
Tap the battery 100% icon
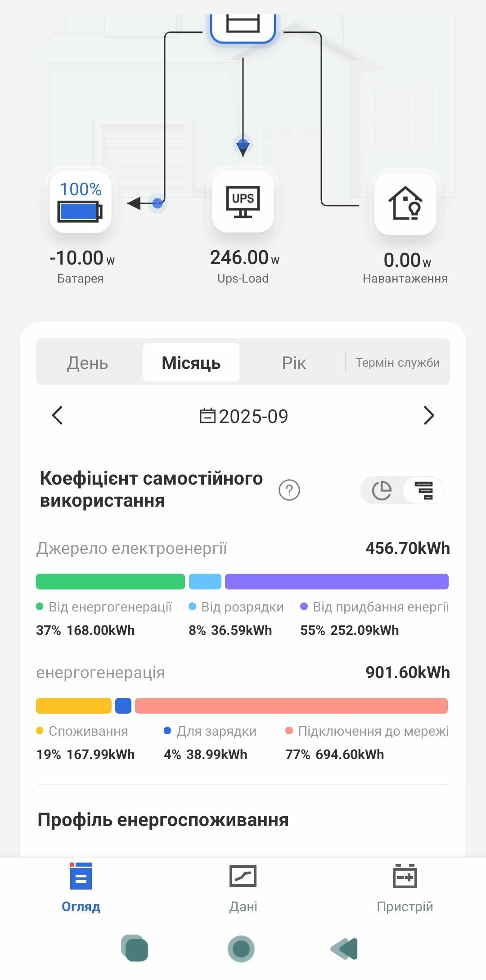click(x=81, y=202)
